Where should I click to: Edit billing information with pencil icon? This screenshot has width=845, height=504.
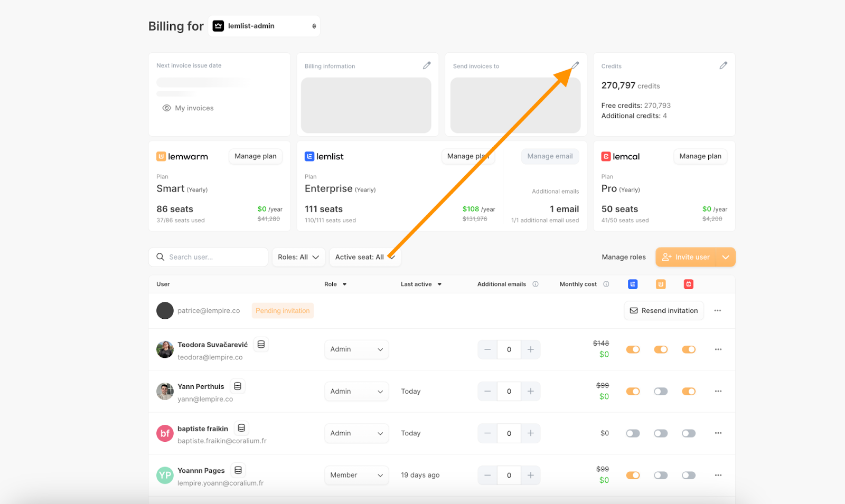coord(427,65)
